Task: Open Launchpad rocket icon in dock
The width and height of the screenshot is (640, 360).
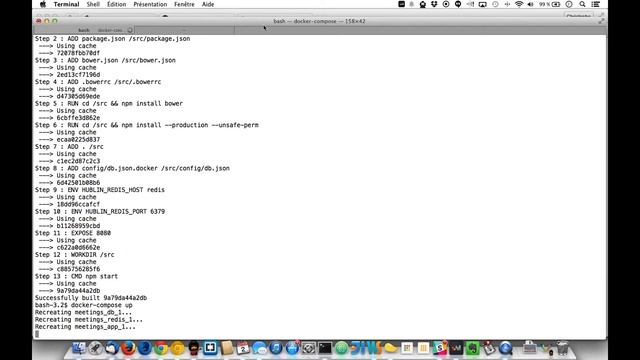Action: pos(95,348)
